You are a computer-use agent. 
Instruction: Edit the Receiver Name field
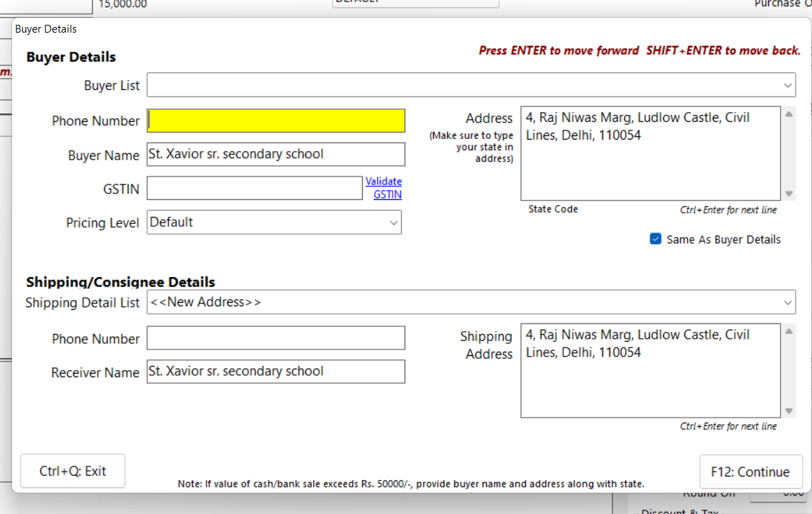click(276, 371)
